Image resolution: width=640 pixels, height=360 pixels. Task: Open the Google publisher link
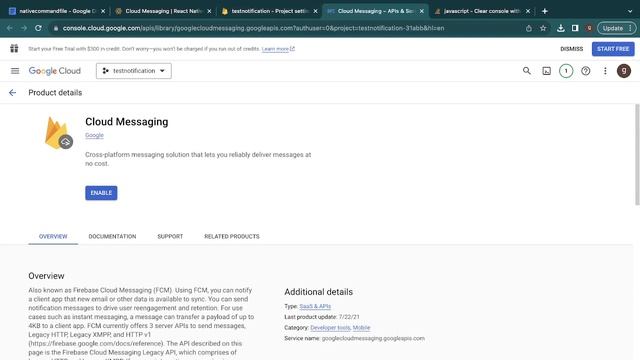click(x=94, y=136)
